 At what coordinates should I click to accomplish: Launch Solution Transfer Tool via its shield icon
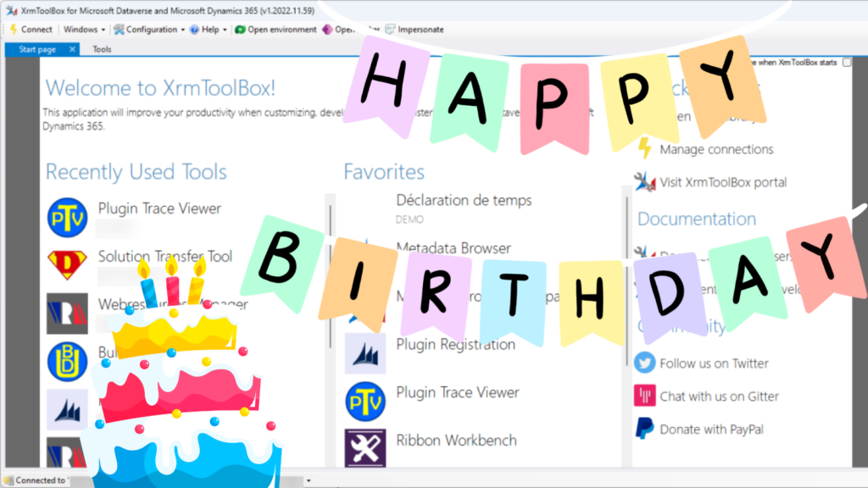pyautogui.click(x=67, y=265)
